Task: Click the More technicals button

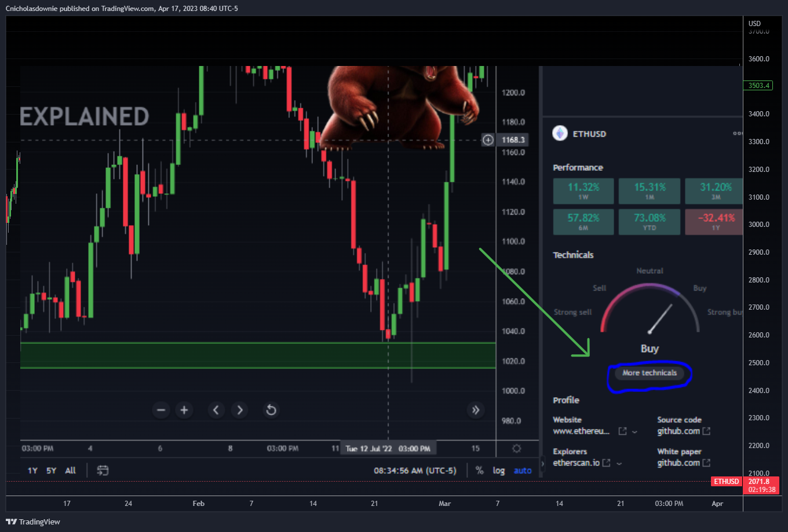Action: click(x=650, y=373)
